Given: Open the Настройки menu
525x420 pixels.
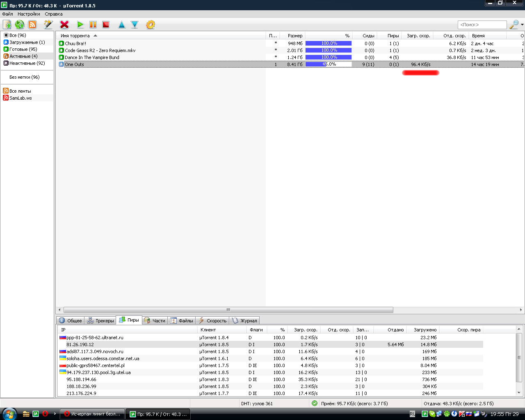Looking at the screenshot, I should (x=29, y=14).
